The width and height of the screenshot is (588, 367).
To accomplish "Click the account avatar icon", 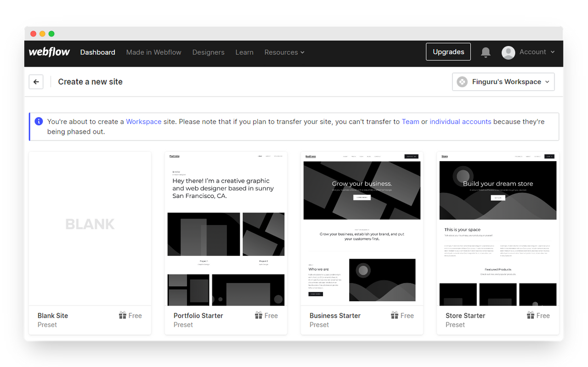I will click(508, 52).
